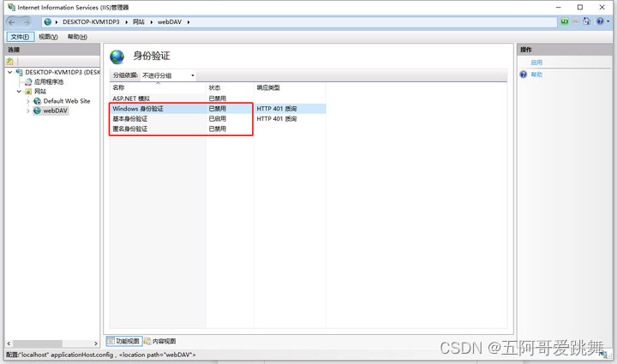Click HTTP 401 质询 for Windows 身份验证
This screenshot has width=617, height=364.
point(277,109)
